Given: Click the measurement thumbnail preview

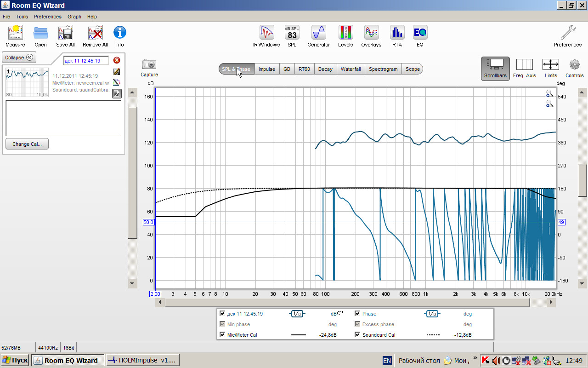Looking at the screenshot, I should click(27, 82).
